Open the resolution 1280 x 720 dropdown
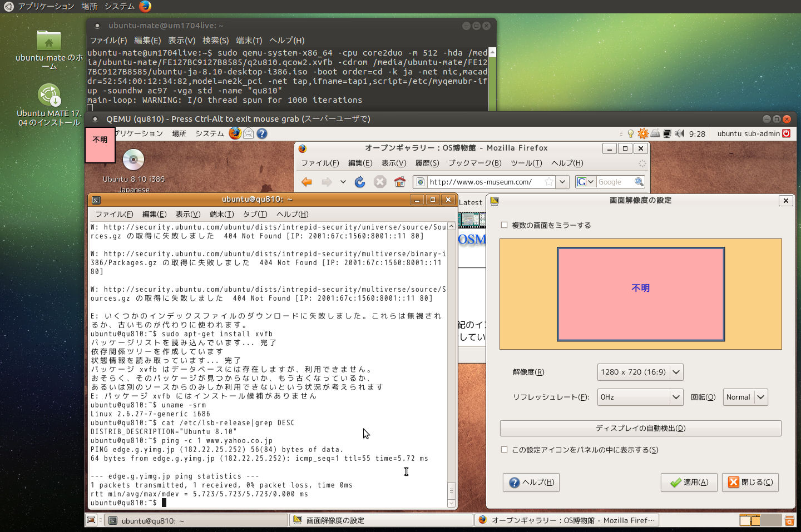Viewport: 801px width, 532px height. click(x=640, y=372)
